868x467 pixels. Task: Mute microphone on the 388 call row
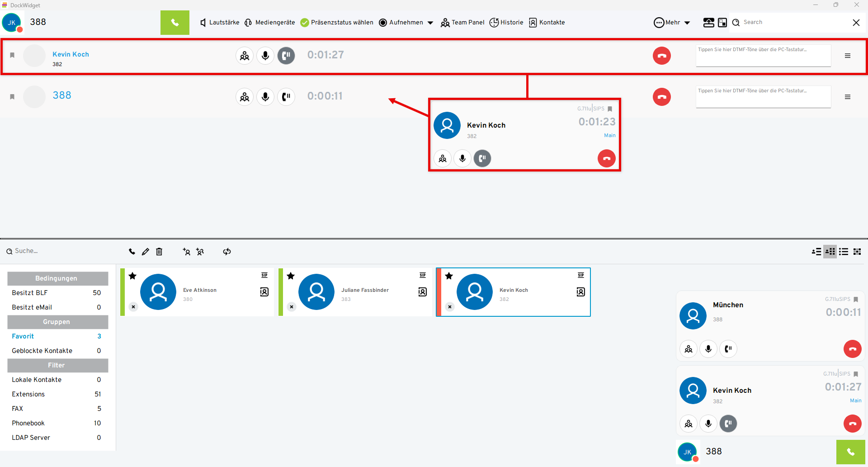[265, 97]
